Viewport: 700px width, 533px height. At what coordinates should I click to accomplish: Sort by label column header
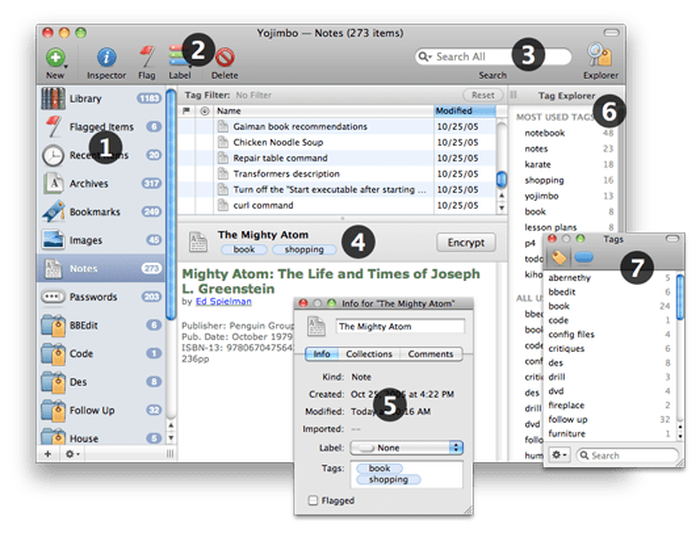point(204,111)
